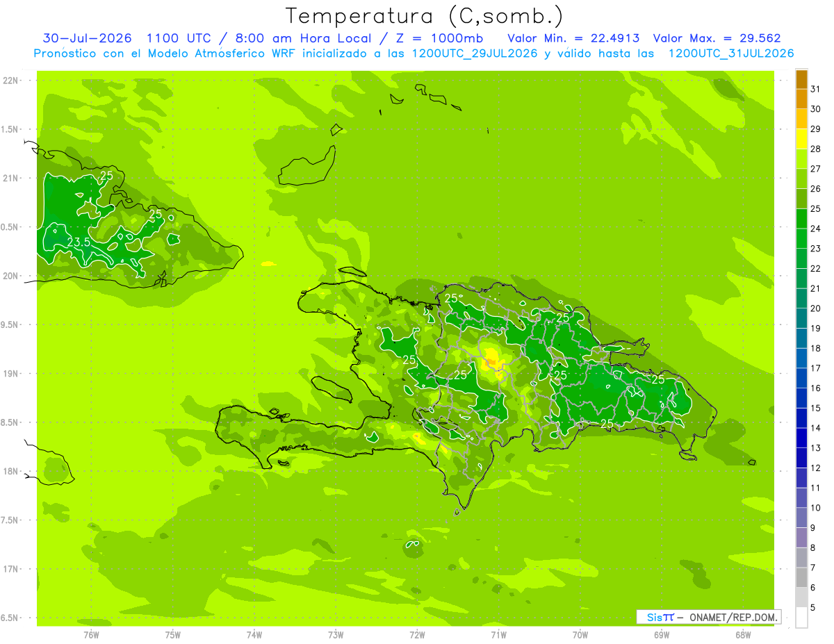Click the 22N latitude axis label
The width and height of the screenshot is (834, 644).
pos(10,81)
